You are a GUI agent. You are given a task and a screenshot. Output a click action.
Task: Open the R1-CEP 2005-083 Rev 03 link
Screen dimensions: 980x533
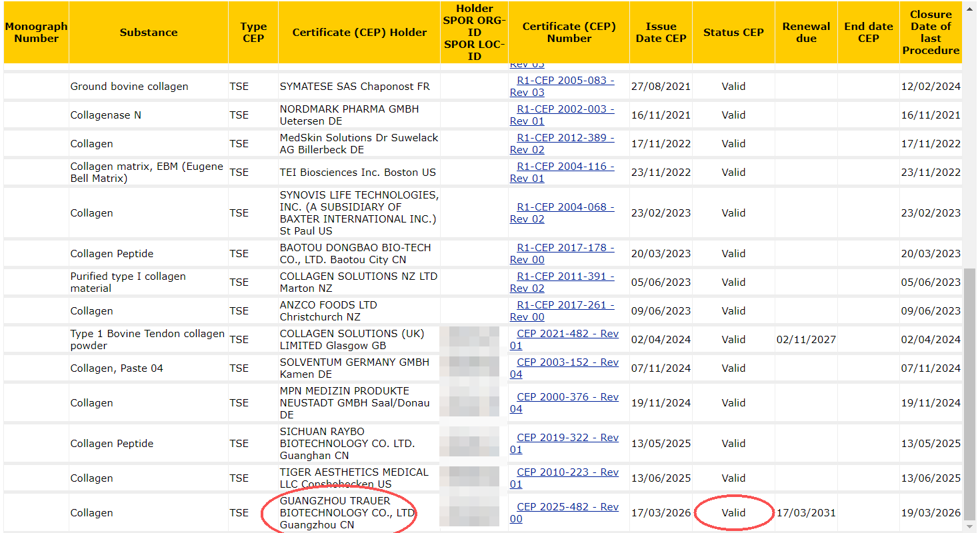(565, 81)
